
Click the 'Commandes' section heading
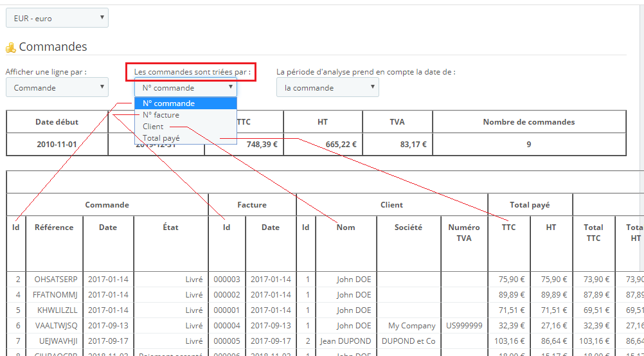coord(53,47)
